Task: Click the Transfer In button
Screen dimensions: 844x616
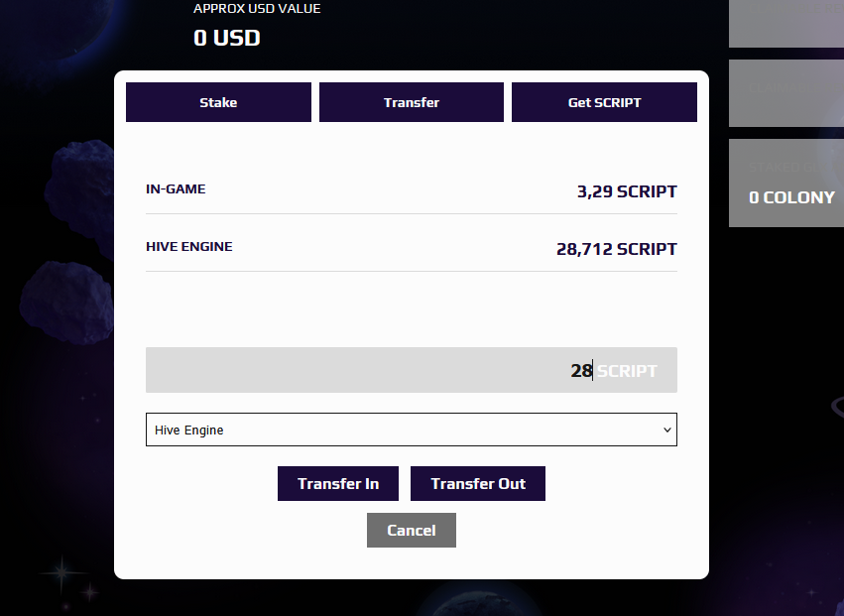Action: pyautogui.click(x=338, y=483)
